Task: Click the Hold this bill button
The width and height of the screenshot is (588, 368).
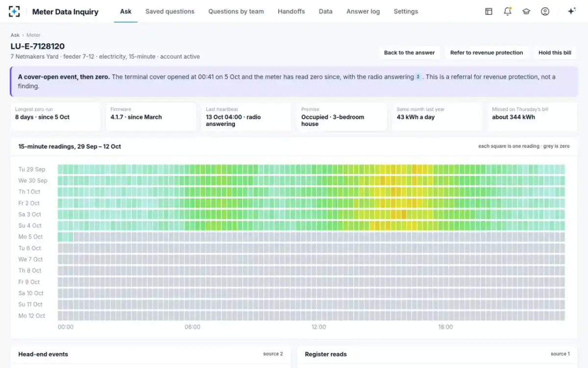Action: pos(555,53)
